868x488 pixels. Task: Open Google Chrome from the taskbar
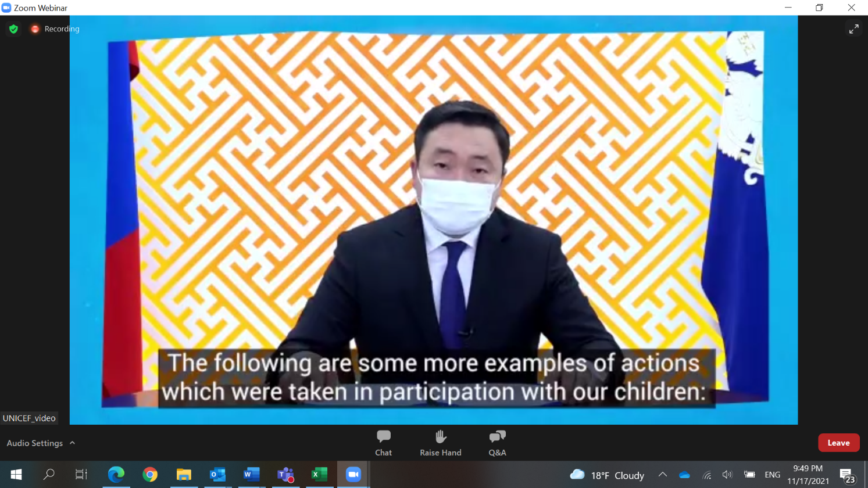pyautogui.click(x=150, y=475)
